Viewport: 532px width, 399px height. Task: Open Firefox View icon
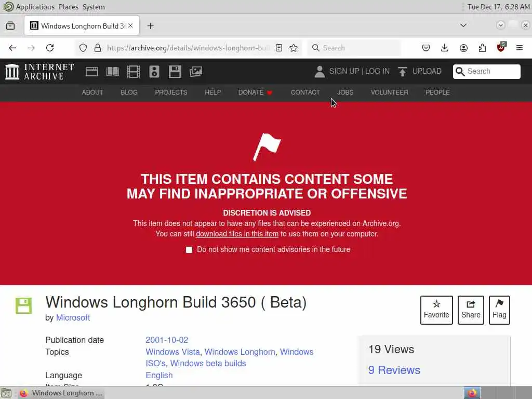pyautogui.click(x=10, y=26)
